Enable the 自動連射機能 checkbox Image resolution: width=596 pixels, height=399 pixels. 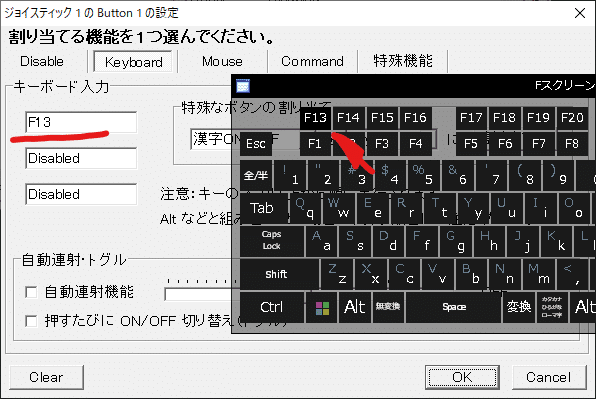coord(31,292)
